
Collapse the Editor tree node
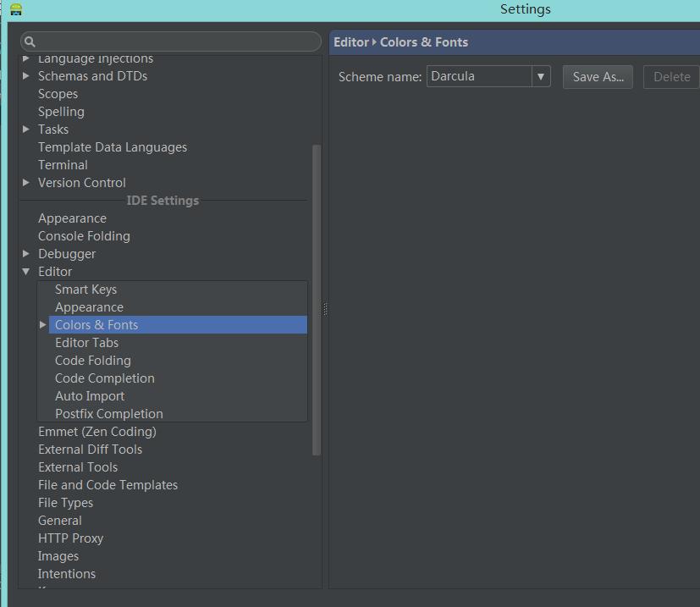[26, 272]
